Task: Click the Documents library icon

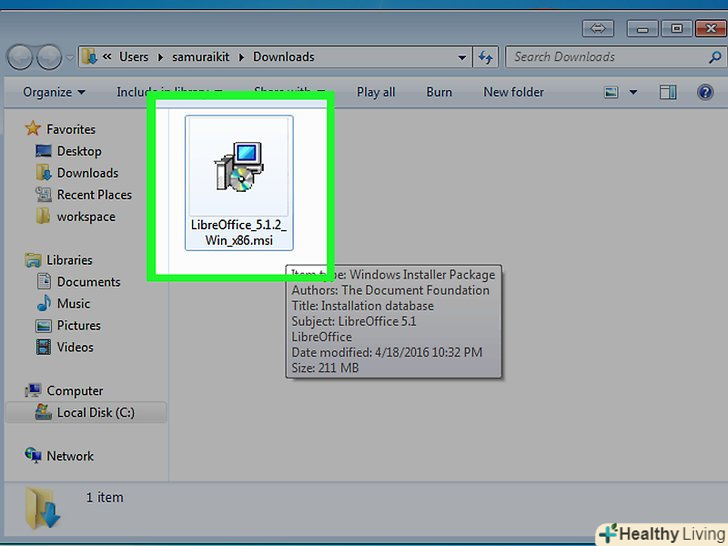Action: click(43, 281)
